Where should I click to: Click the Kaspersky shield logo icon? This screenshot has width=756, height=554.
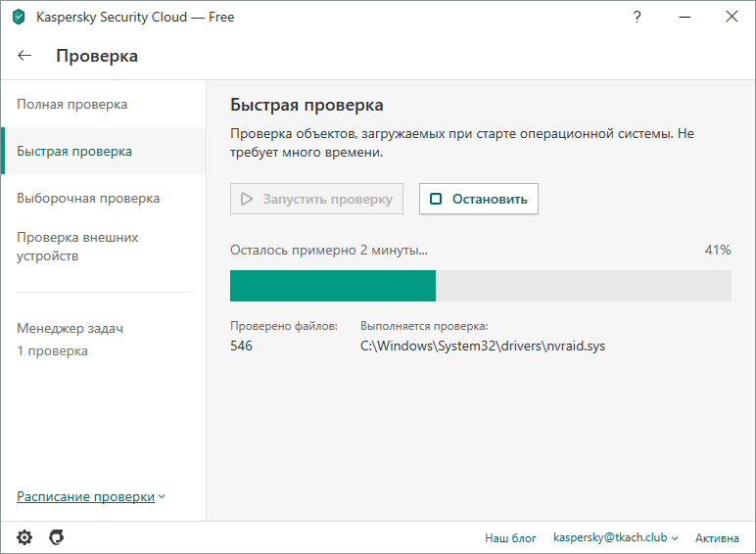coord(19,17)
